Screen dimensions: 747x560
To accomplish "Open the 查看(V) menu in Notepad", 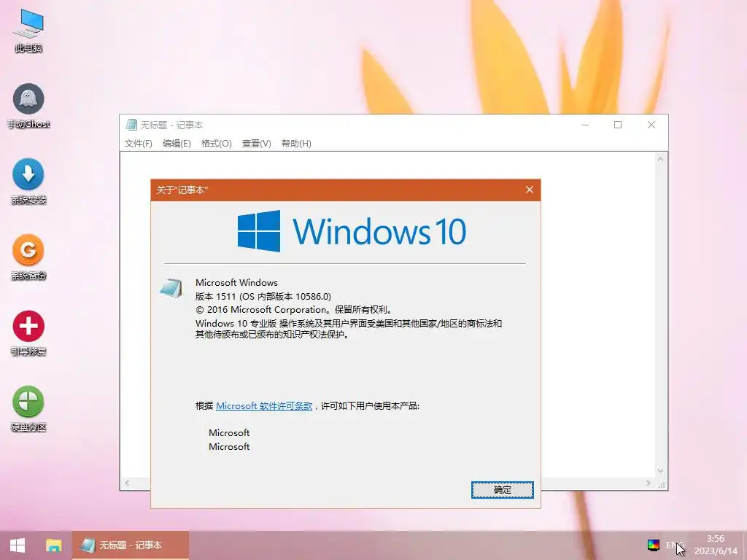I will coord(256,144).
